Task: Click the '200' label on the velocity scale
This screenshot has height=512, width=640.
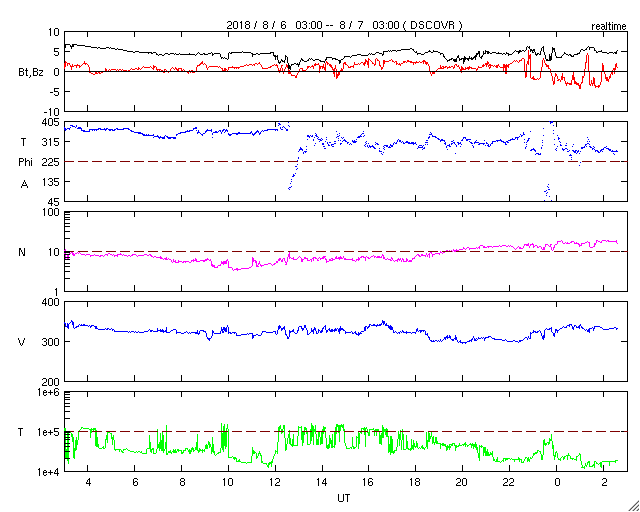Action: pos(52,383)
